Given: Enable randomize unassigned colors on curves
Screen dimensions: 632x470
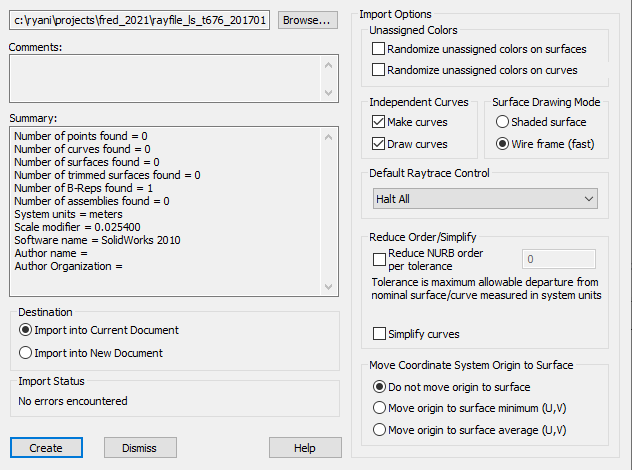Looking at the screenshot, I should coord(379,70).
